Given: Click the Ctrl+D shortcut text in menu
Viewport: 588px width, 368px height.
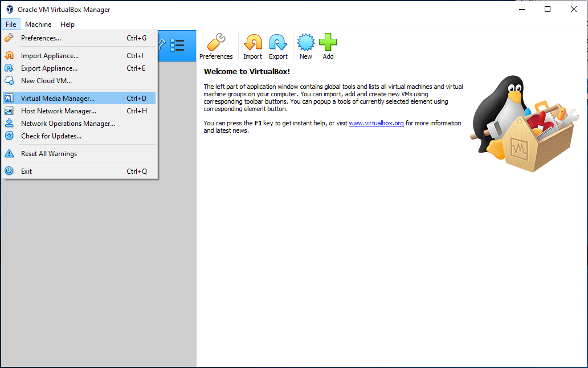Looking at the screenshot, I should click(137, 98).
